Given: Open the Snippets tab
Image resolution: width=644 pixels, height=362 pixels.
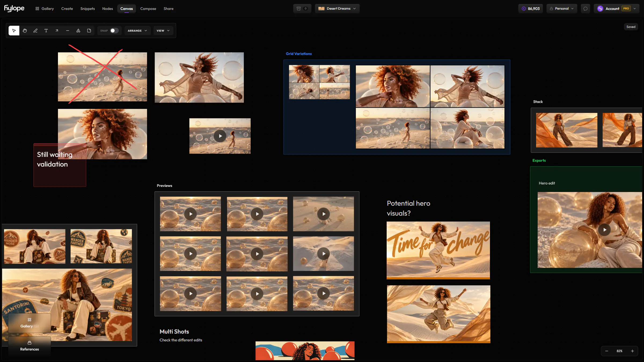Looking at the screenshot, I should [87, 9].
